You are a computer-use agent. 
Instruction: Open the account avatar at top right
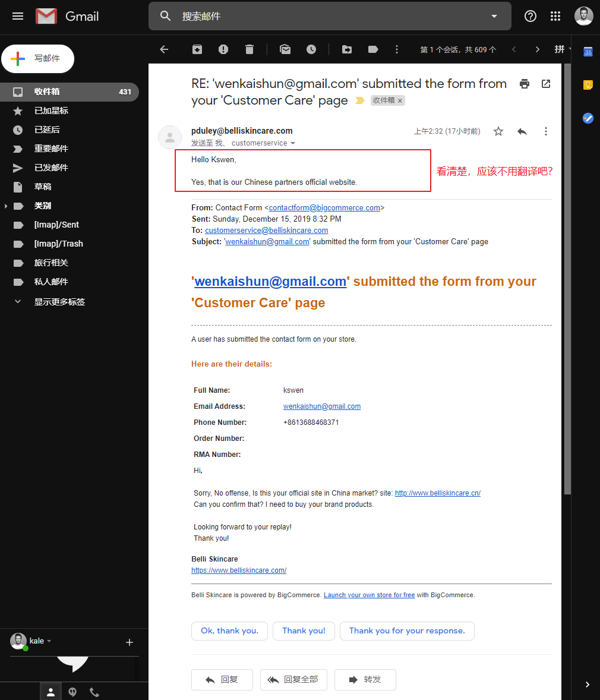click(583, 16)
